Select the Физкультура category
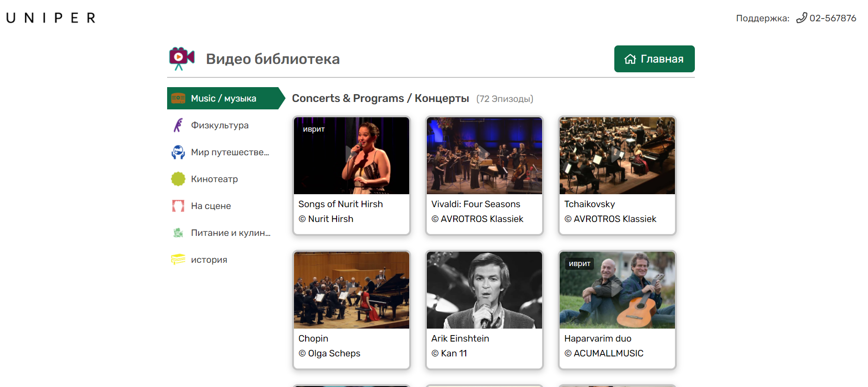868x387 pixels. pyautogui.click(x=219, y=125)
